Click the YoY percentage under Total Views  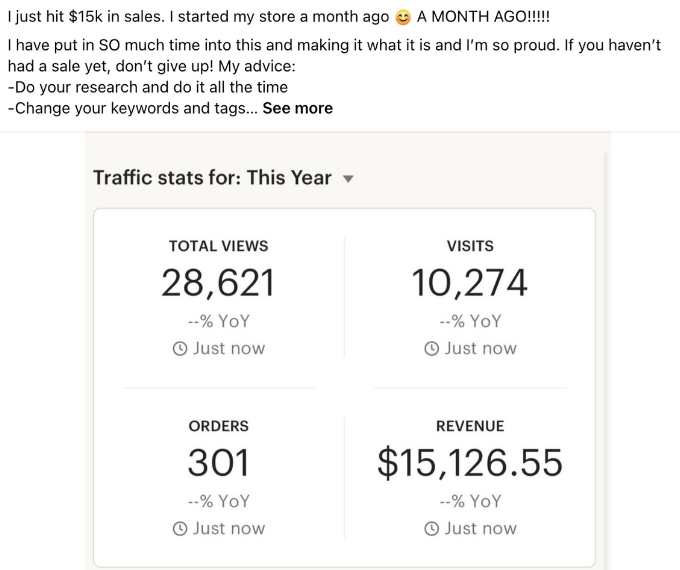pos(218,321)
